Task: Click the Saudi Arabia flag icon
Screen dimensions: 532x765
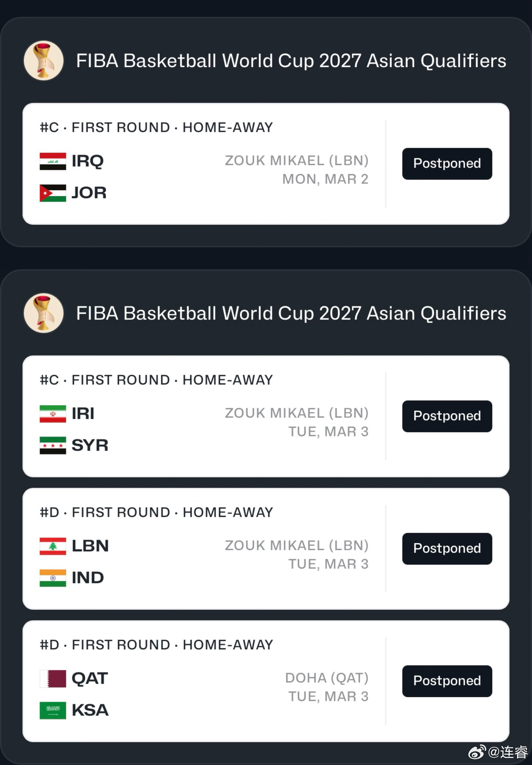Action: 53,710
